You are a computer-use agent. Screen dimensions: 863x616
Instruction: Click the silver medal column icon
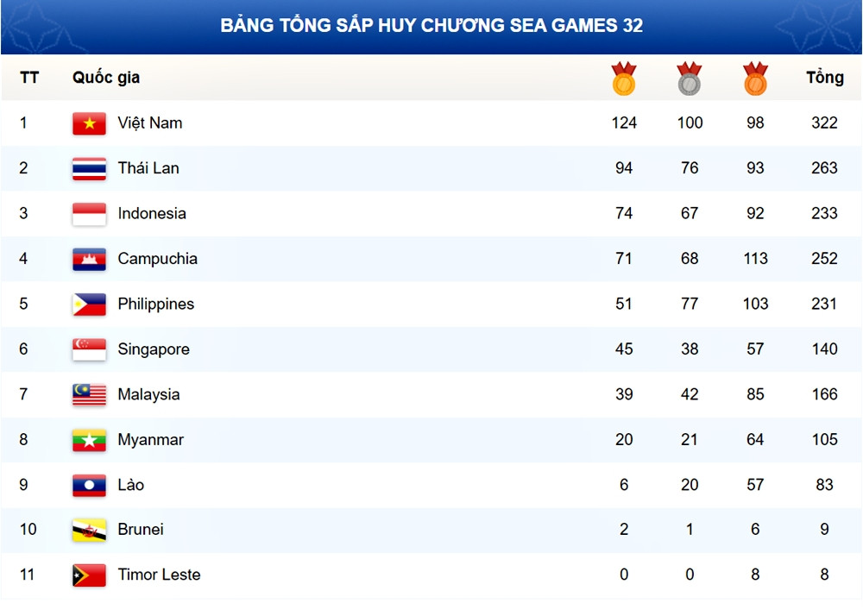pyautogui.click(x=690, y=79)
